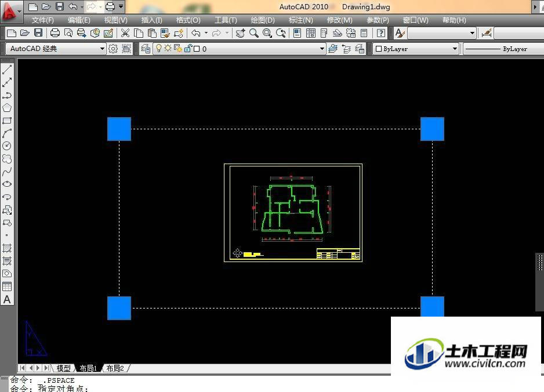Switch to the 布局2 tab
544x392 pixels.
[x=115, y=368]
